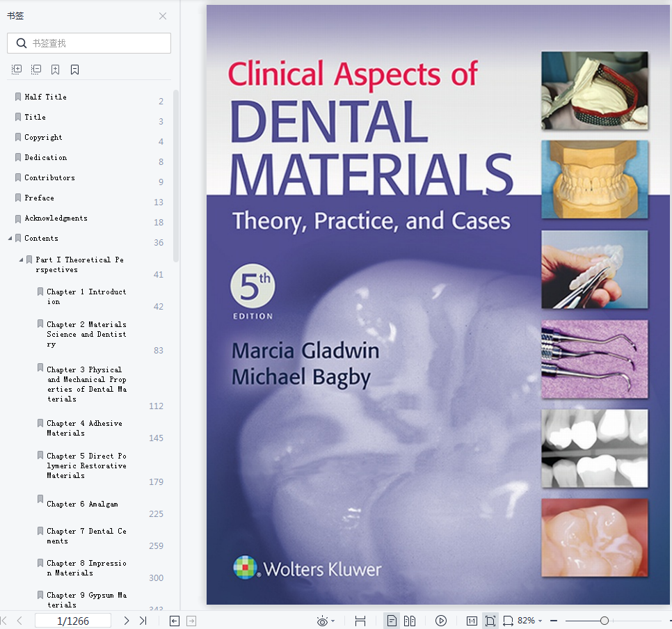This screenshot has width=672, height=629.
Task: Go to Chapter 4 Adhesive Materials
Action: tap(84, 428)
